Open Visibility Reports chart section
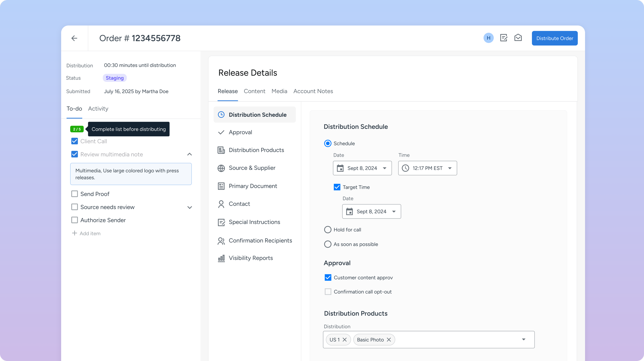This screenshot has height=361, width=644. pos(250,258)
